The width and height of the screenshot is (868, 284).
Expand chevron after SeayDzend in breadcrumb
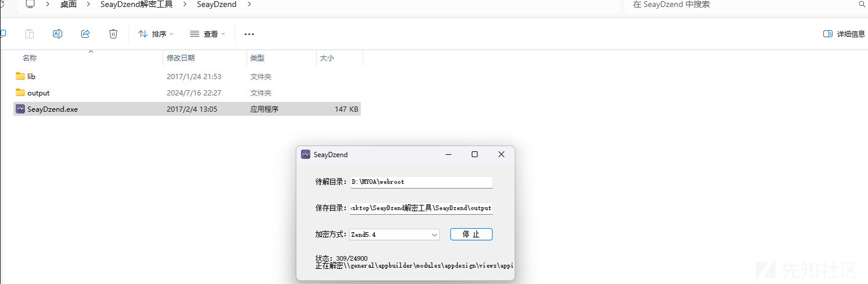coord(249,4)
